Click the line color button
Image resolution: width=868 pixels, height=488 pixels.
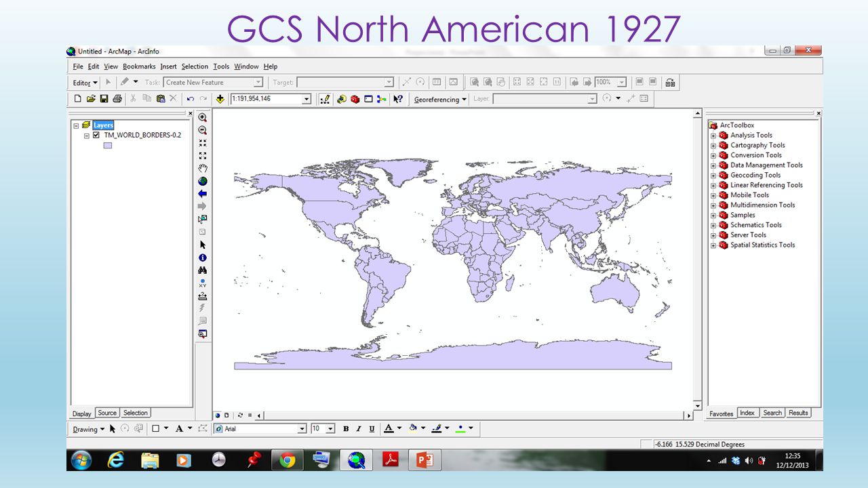click(x=437, y=428)
